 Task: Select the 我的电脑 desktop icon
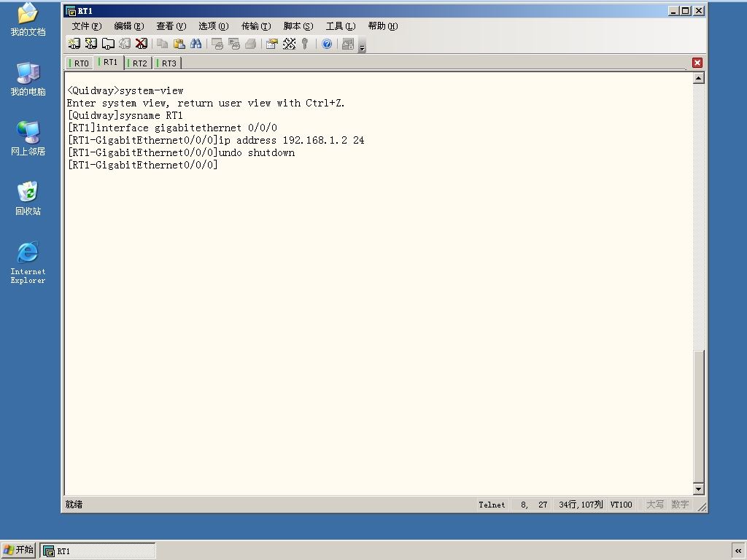tap(28, 79)
